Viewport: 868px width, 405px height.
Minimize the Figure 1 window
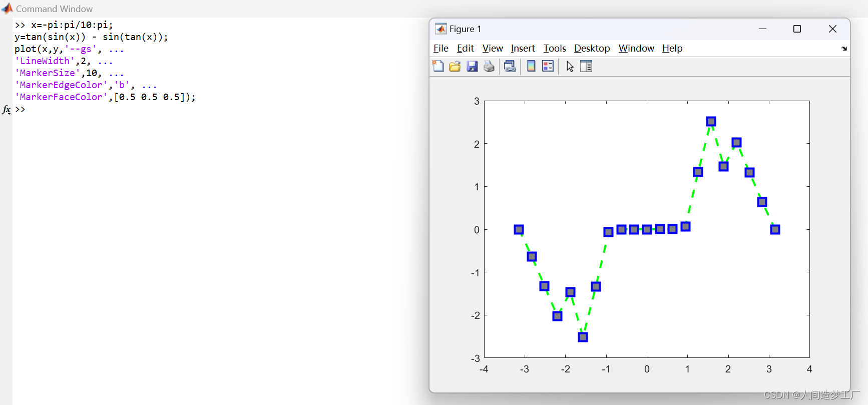762,29
